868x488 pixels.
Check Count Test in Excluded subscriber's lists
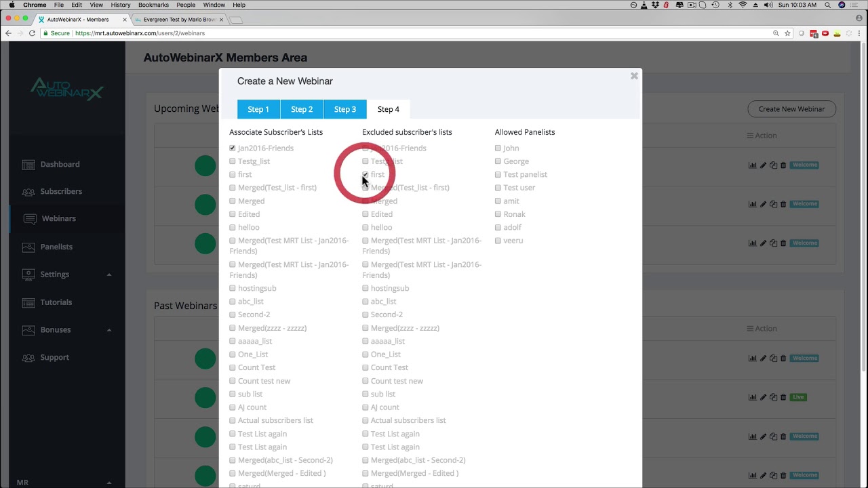click(x=366, y=368)
